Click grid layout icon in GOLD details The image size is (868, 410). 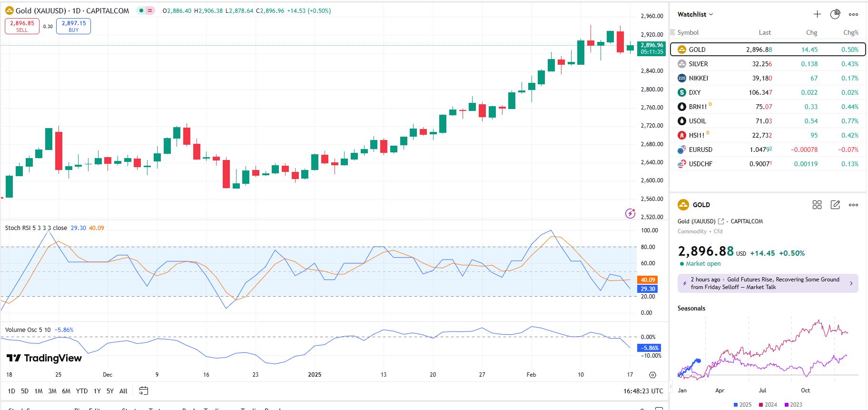(x=817, y=205)
